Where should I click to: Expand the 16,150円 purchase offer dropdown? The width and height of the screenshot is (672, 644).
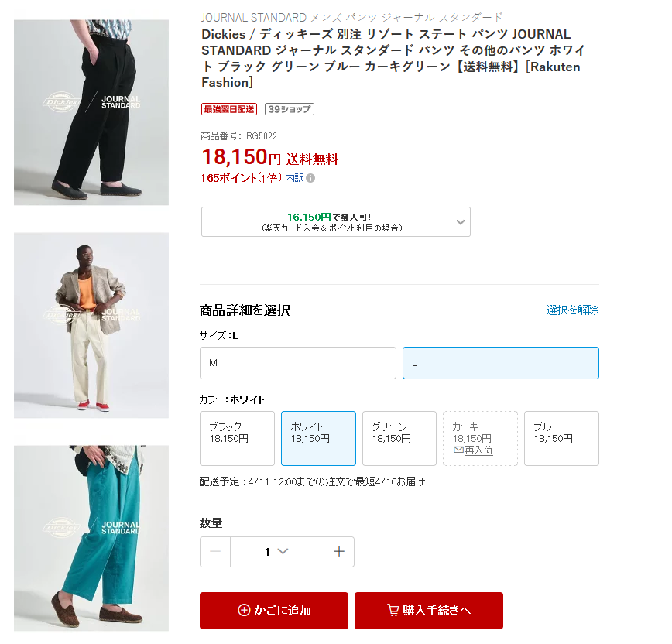click(336, 222)
